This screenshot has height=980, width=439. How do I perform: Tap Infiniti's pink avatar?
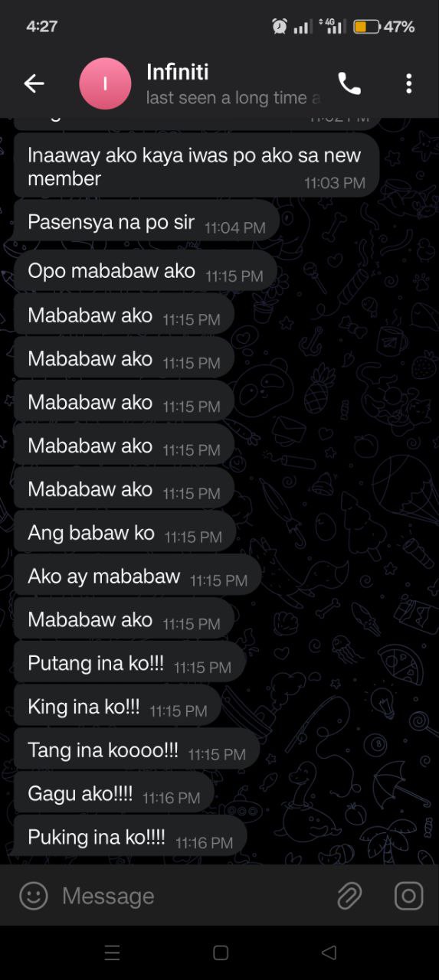click(105, 83)
